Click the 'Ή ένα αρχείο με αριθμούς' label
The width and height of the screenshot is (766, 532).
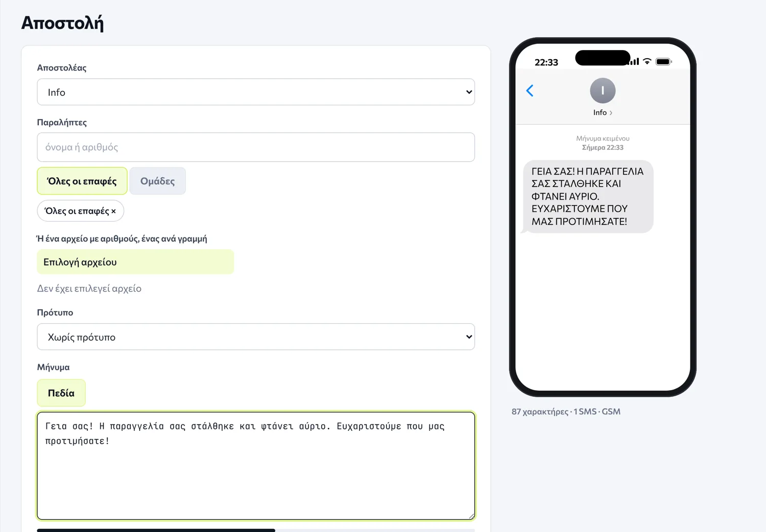tap(122, 238)
